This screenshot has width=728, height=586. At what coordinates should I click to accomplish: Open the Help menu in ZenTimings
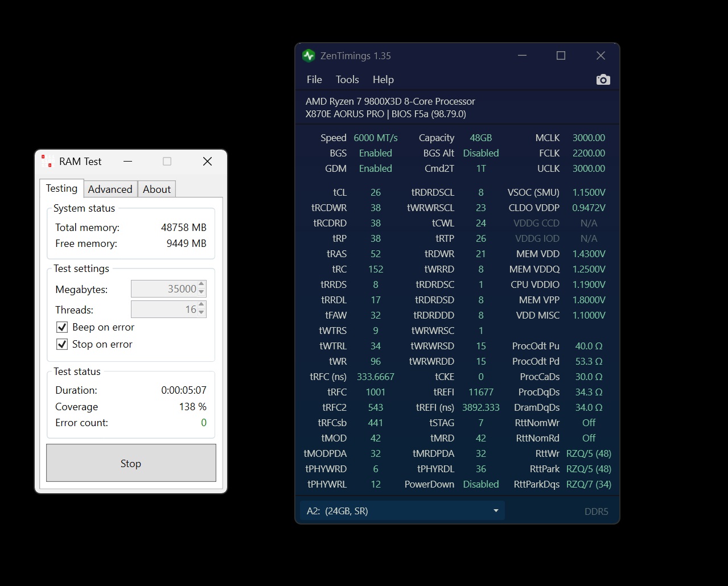coord(383,80)
